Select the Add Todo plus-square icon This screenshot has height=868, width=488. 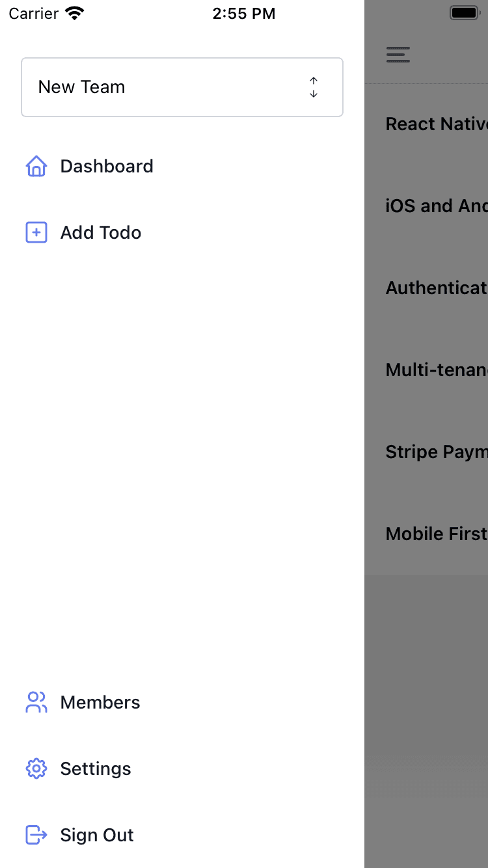pos(36,232)
